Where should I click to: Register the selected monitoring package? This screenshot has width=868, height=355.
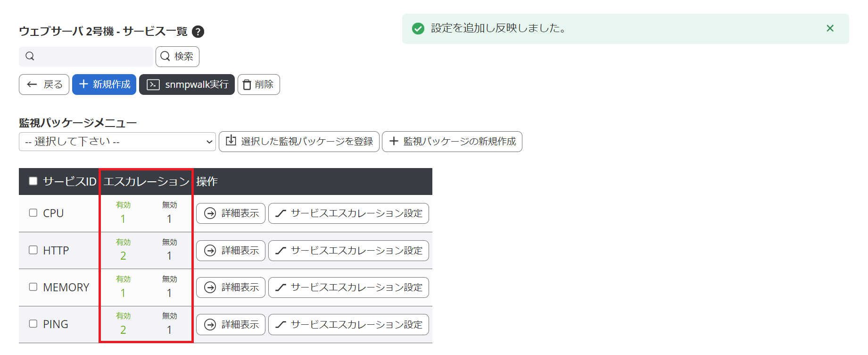pos(299,142)
